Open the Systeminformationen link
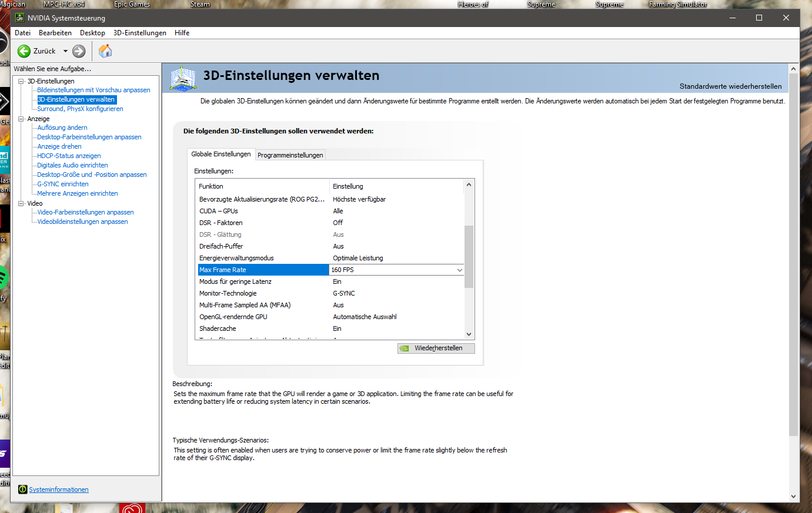812x513 pixels. 59,489
